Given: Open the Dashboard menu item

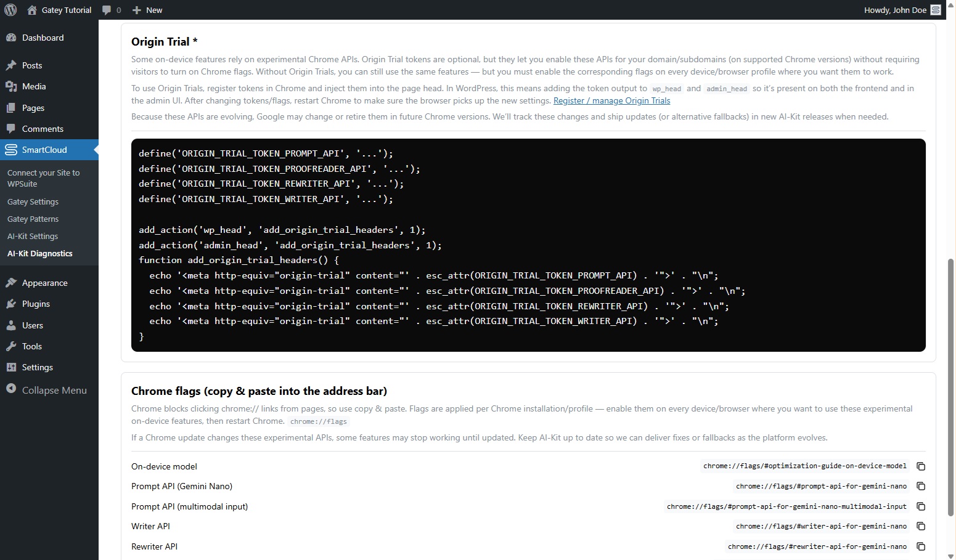Looking at the screenshot, I should click(x=43, y=38).
